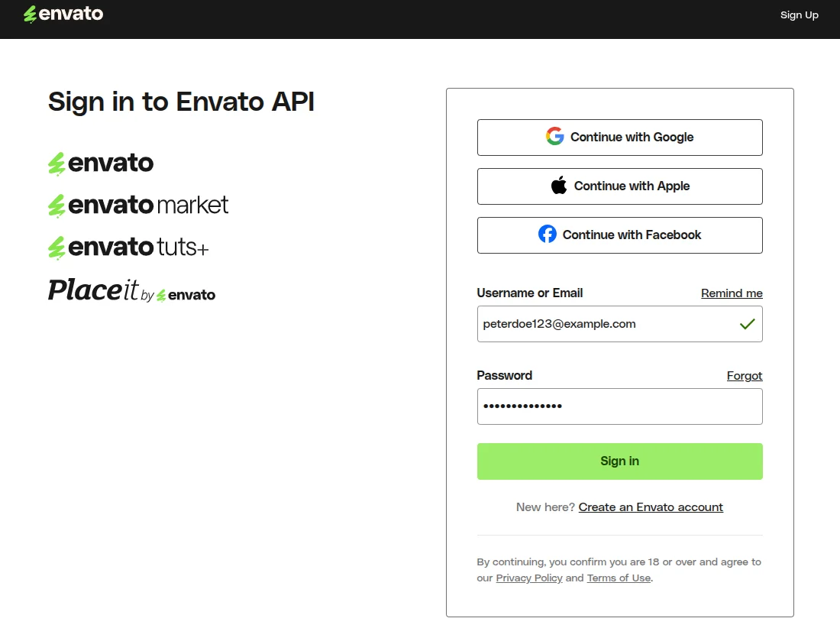Click the Apple logo icon
Screen dimensions: 840x628
[x=559, y=186]
